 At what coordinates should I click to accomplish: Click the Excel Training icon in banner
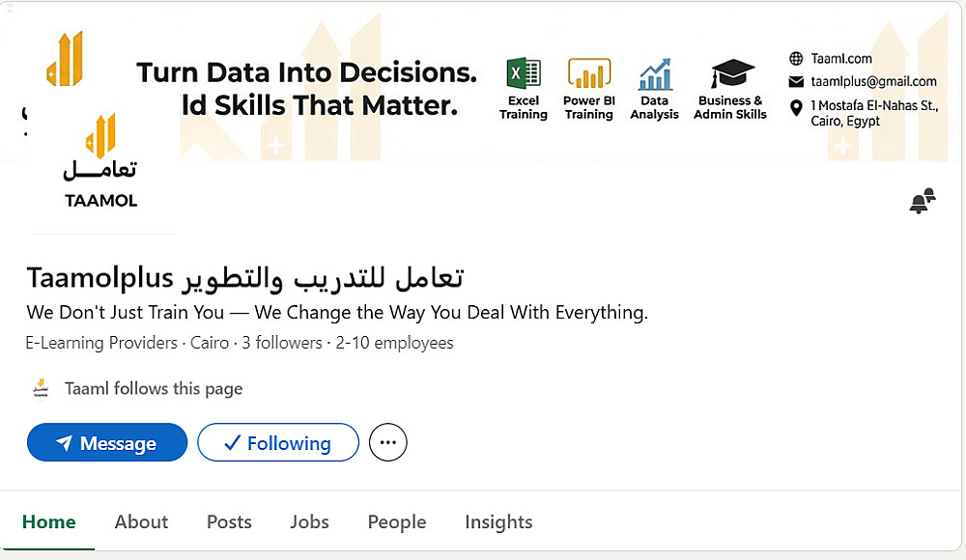coord(524,74)
